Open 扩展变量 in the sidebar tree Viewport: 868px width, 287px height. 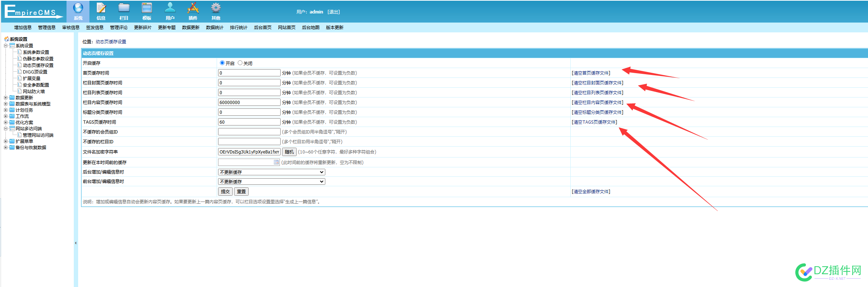pyautogui.click(x=32, y=79)
